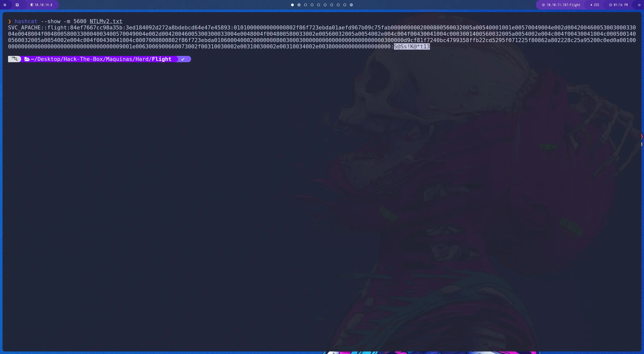Click the Kali dragon icon in the prompt
Viewport: 644px width, 354px height.
(14, 59)
